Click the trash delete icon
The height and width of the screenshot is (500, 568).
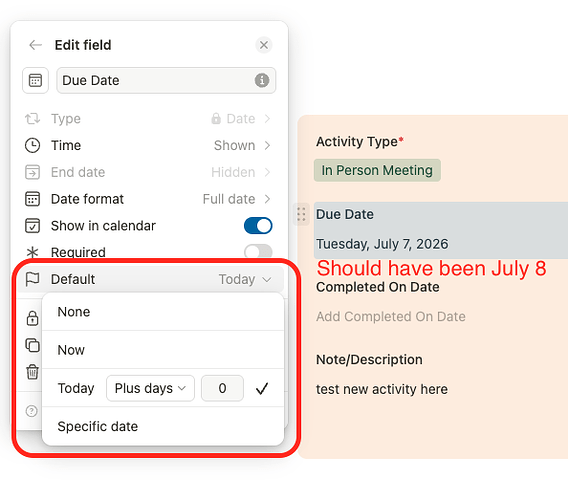33,372
